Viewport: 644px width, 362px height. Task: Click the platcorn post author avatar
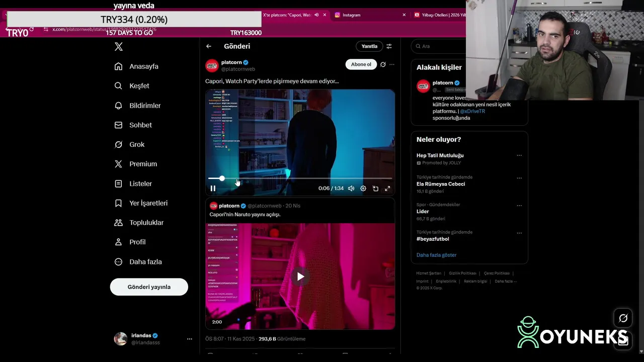pos(212,65)
